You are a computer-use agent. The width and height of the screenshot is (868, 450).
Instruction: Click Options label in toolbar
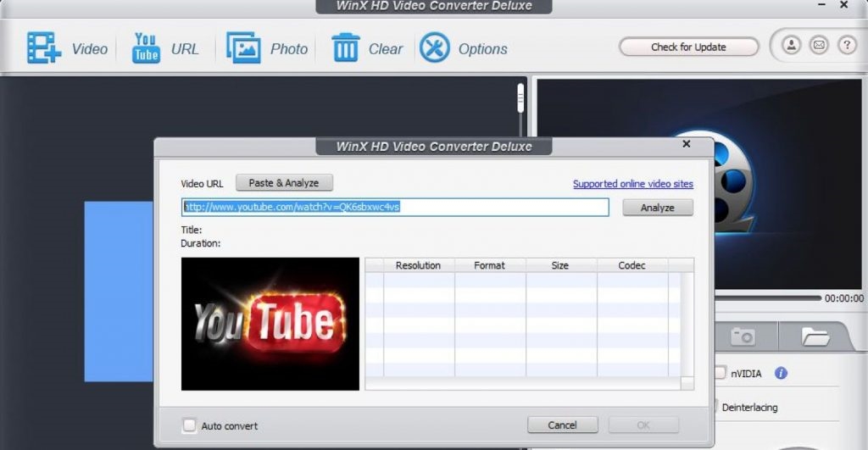click(482, 49)
